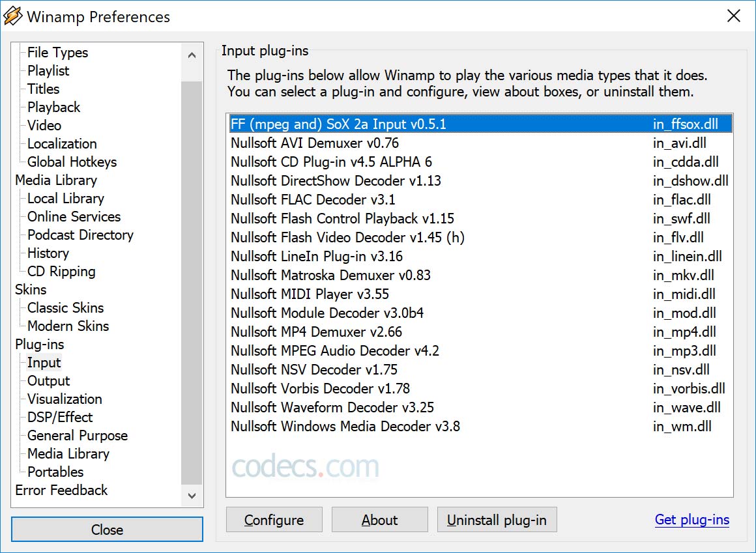Click the preferences tree scroll down arrow

(x=192, y=496)
